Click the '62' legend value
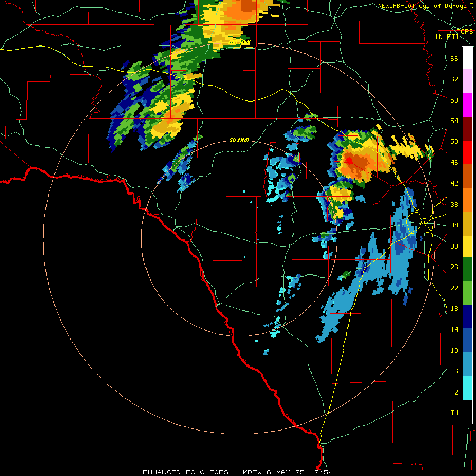The width and height of the screenshot is (476, 476). pos(454,79)
